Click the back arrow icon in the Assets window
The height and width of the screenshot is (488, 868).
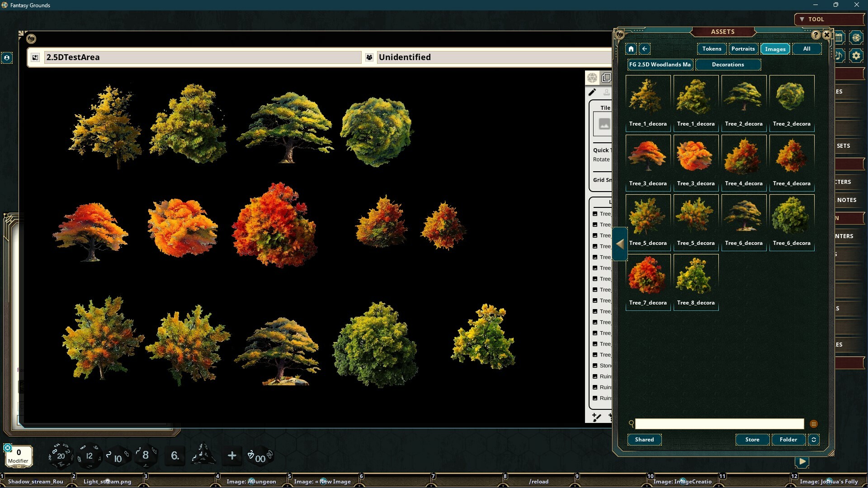(644, 49)
